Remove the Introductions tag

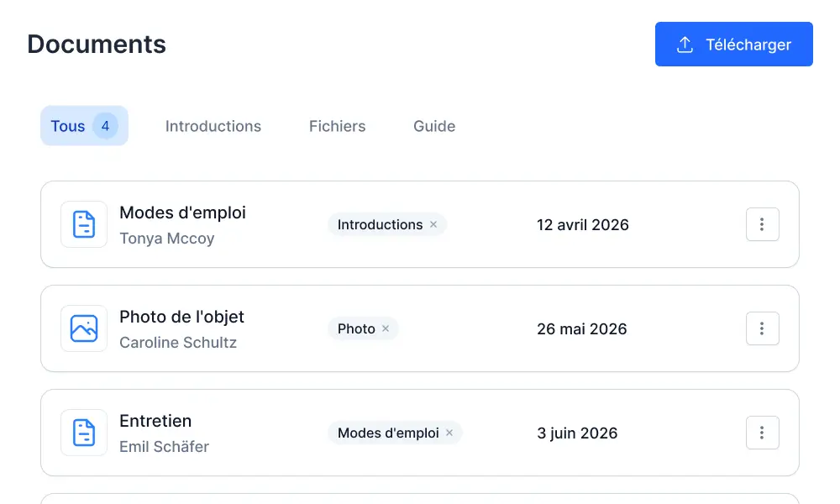tap(433, 224)
